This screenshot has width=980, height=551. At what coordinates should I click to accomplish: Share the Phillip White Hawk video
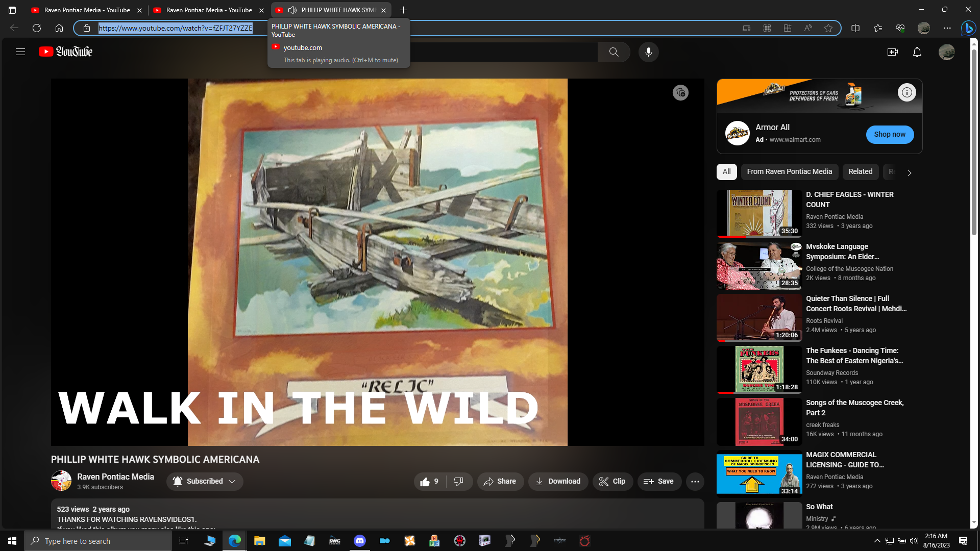pos(500,481)
